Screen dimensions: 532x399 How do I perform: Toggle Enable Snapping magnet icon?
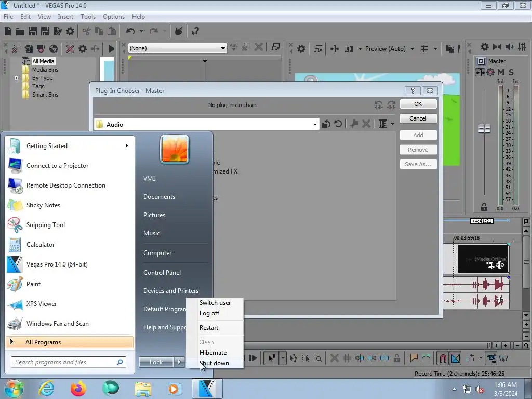pos(443,358)
